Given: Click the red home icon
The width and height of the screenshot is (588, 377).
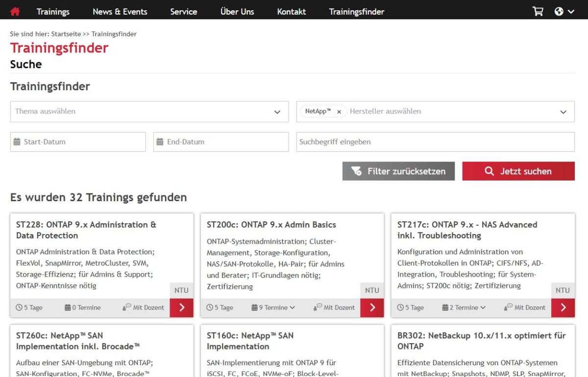Looking at the screenshot, I should (x=15, y=11).
